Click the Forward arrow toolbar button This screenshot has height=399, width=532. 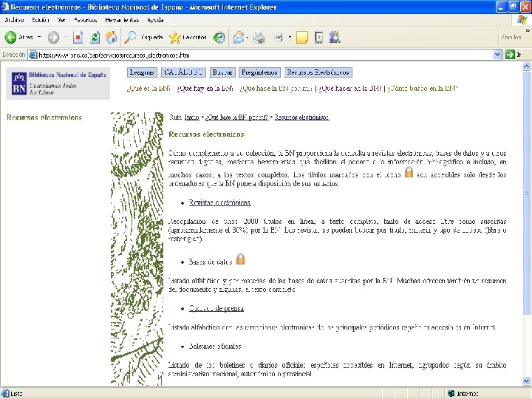[x=53, y=38]
